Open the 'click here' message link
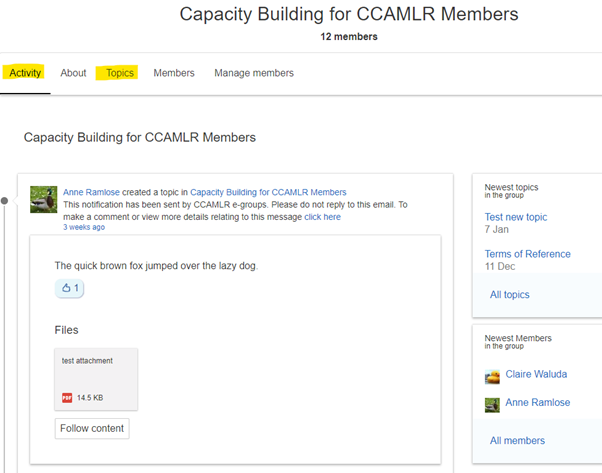 pyautogui.click(x=322, y=217)
